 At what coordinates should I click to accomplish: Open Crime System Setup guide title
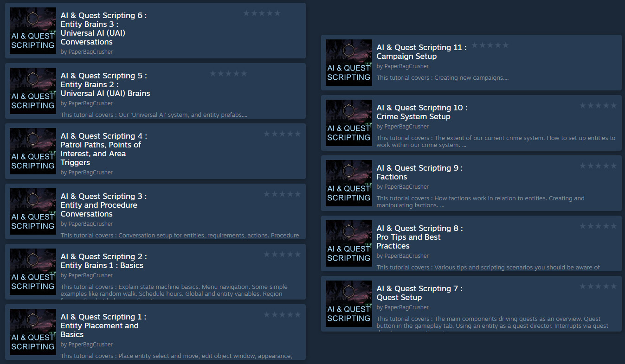[422, 112]
